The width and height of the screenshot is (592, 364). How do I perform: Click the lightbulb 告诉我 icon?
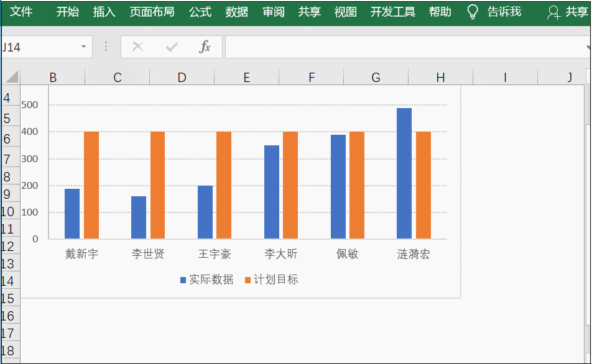tap(473, 12)
